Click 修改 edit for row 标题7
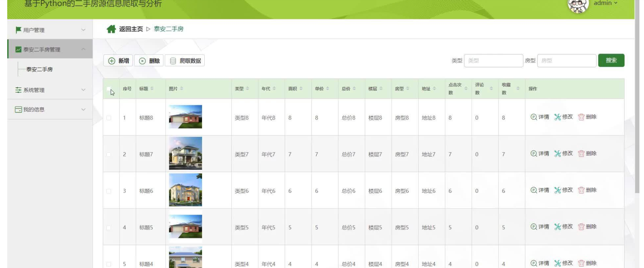 [x=563, y=153]
